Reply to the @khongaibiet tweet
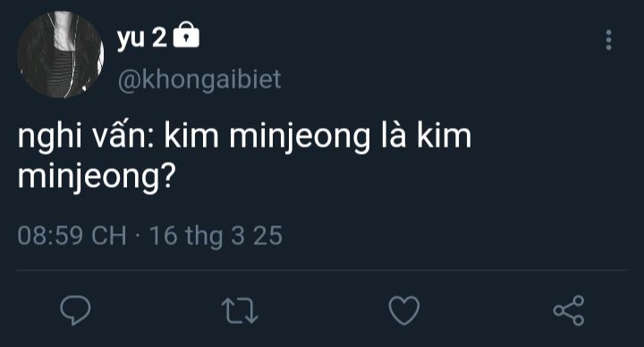 pyautogui.click(x=75, y=310)
